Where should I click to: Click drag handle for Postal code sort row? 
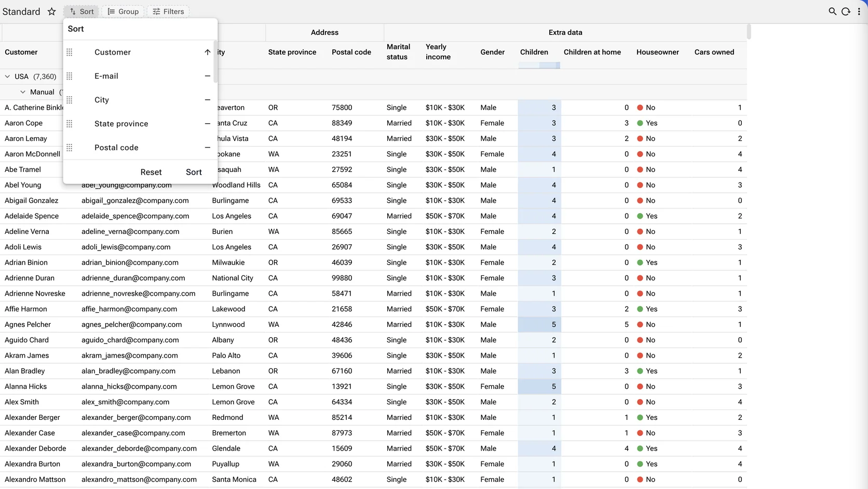coord(70,148)
